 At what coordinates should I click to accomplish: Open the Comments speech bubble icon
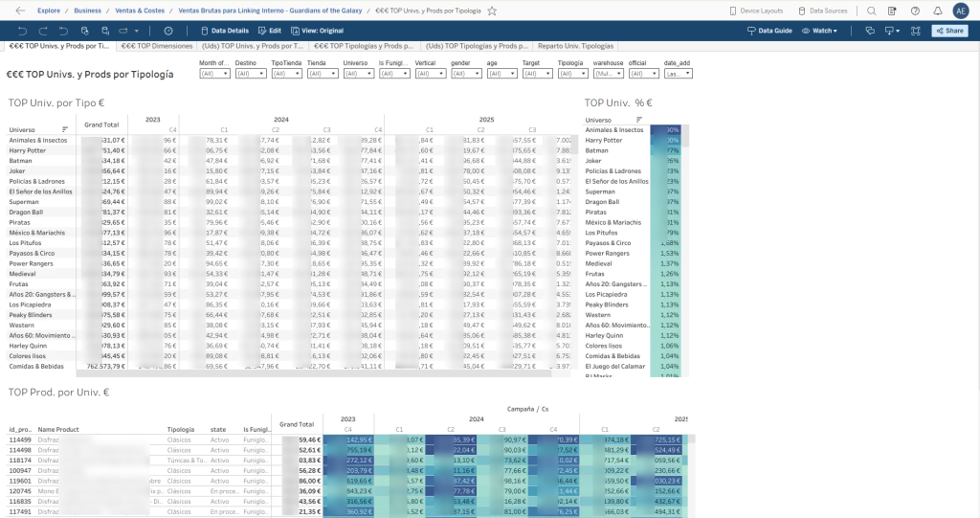[870, 31]
